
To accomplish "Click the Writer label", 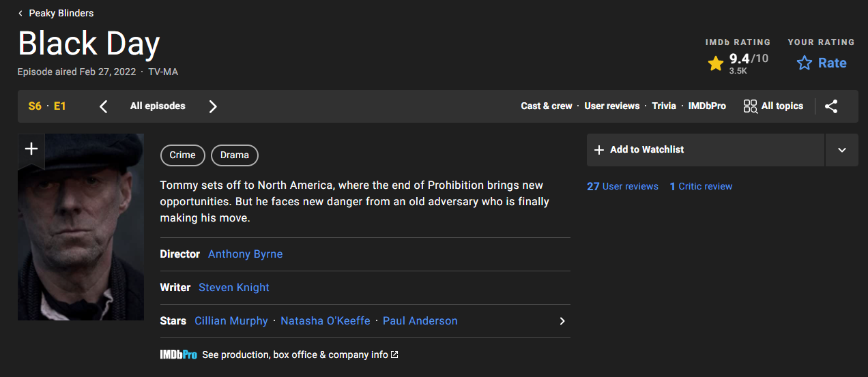I will pyautogui.click(x=175, y=288).
